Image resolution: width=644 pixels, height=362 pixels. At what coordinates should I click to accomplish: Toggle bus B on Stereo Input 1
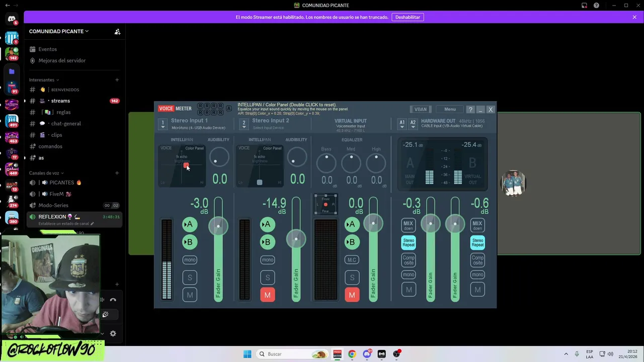(190, 242)
